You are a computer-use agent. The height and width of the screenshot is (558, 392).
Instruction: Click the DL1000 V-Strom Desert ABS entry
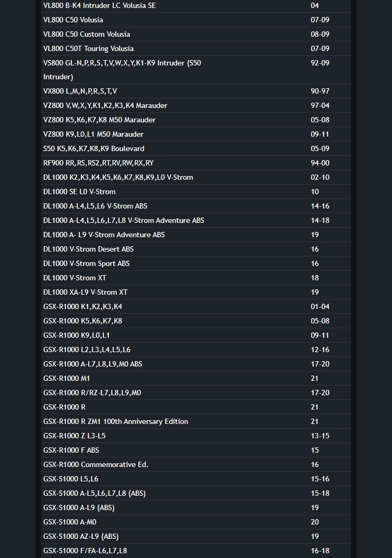[88, 249]
